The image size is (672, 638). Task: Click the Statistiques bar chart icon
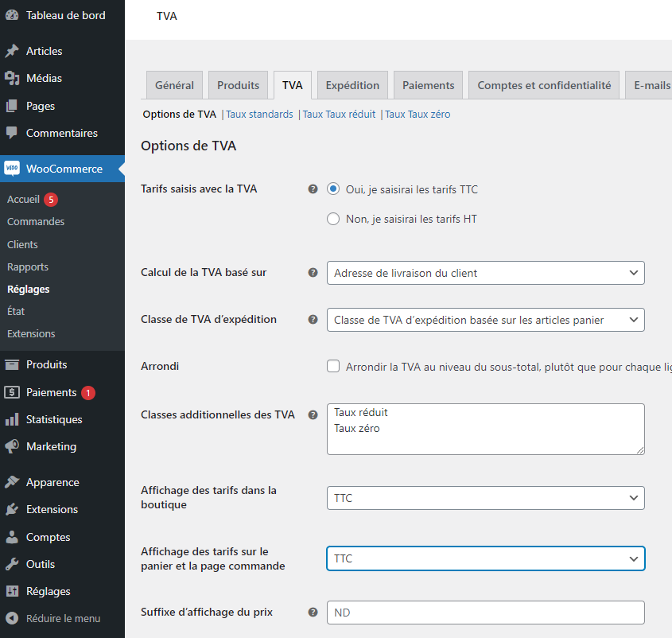tap(12, 419)
